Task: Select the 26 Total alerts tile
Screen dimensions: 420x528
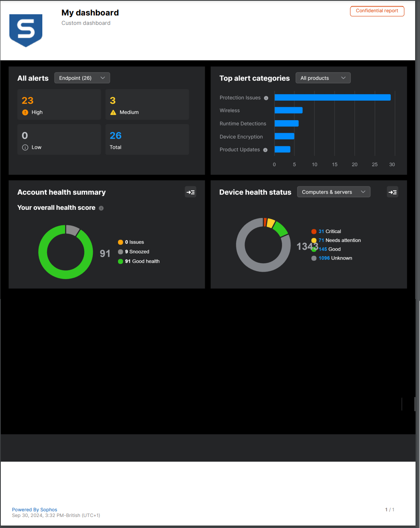Action: point(147,140)
